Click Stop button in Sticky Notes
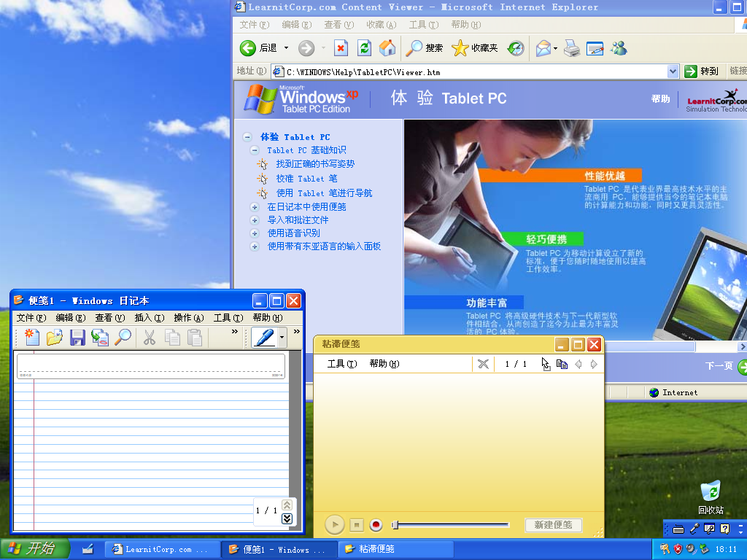The width and height of the screenshot is (747, 560). coord(356,525)
